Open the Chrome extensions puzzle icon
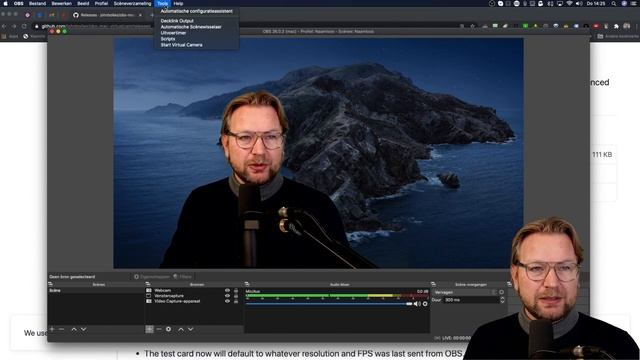The height and width of the screenshot is (360, 640). [x=616, y=26]
